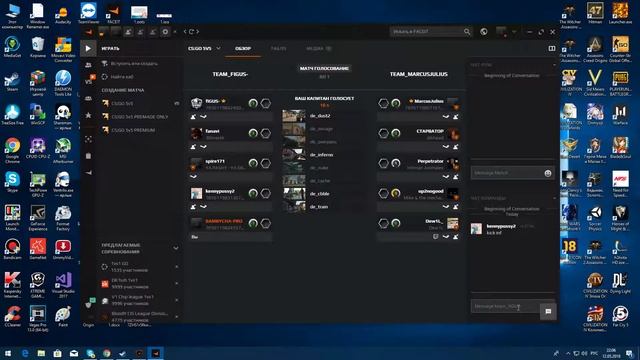Select de_inferno map thumbnail
Viewport: 640px width, 360px height.
(x=294, y=155)
